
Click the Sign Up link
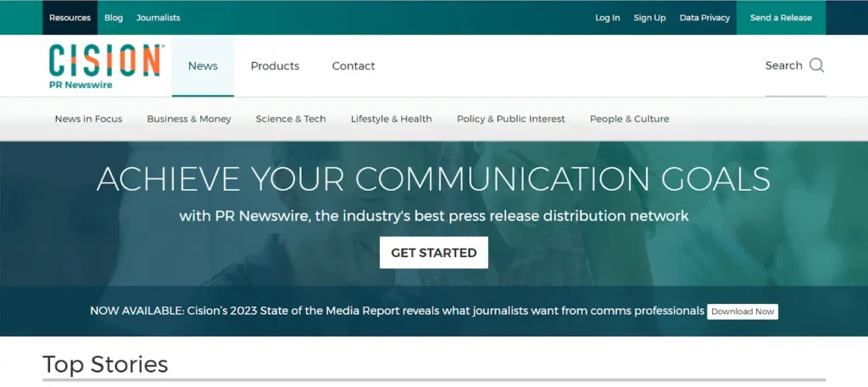(650, 18)
